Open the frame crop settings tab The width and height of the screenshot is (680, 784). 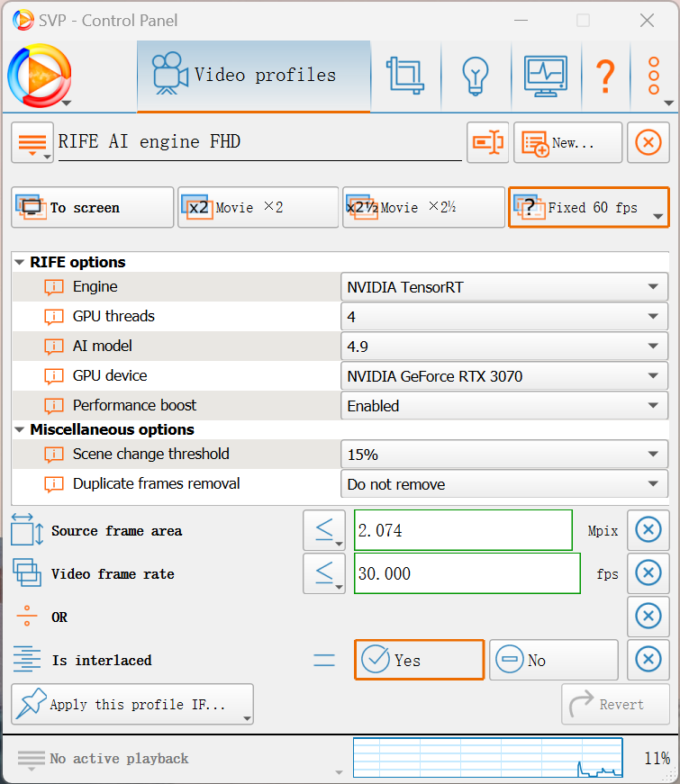click(405, 76)
